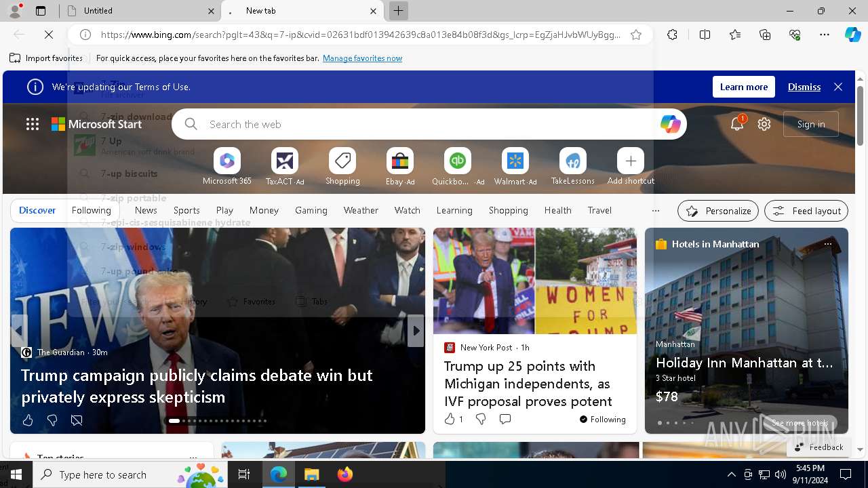Open TaxACT ad shortcut

pos(285,167)
